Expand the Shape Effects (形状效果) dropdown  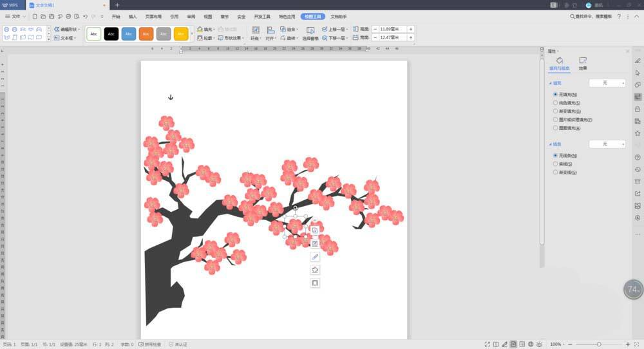[x=231, y=38]
